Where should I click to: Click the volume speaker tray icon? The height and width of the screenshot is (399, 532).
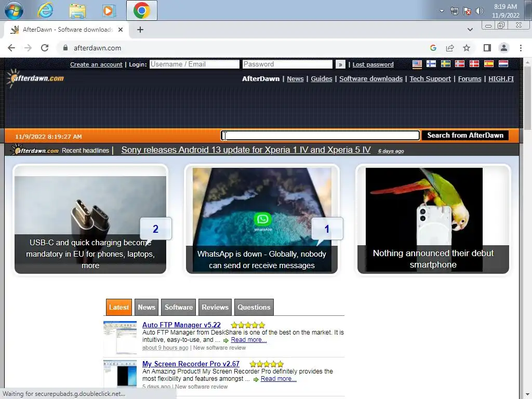pyautogui.click(x=480, y=11)
